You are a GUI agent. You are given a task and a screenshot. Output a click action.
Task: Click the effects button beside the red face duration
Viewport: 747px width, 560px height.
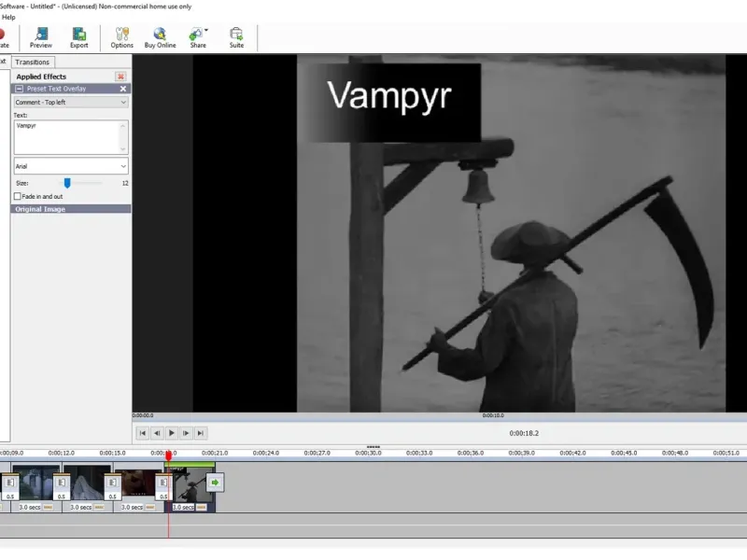(150, 507)
